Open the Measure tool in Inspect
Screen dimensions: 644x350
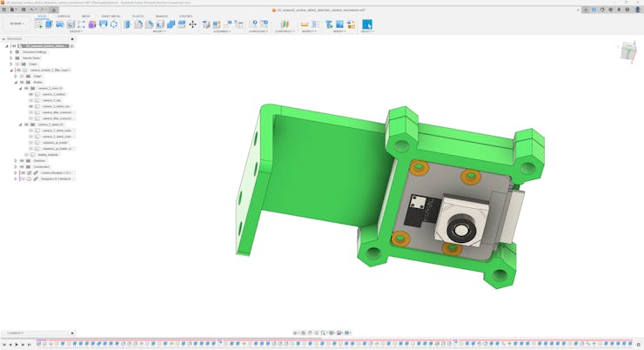coord(305,24)
